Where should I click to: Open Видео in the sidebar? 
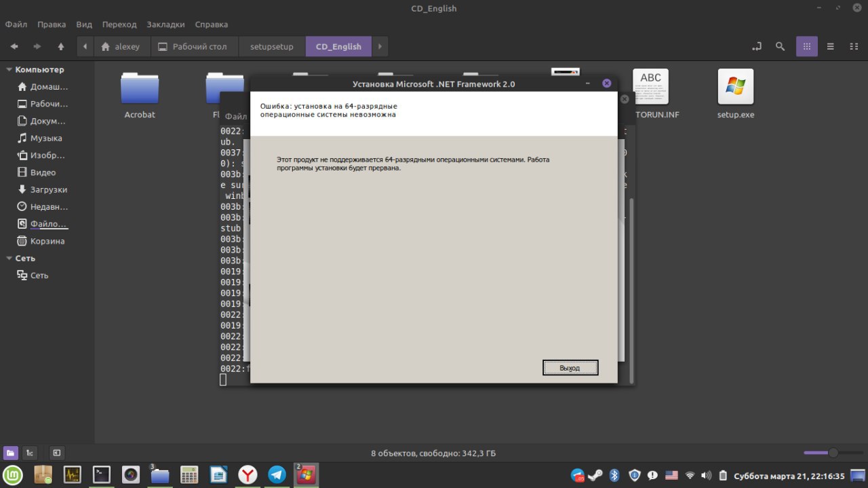click(36, 172)
